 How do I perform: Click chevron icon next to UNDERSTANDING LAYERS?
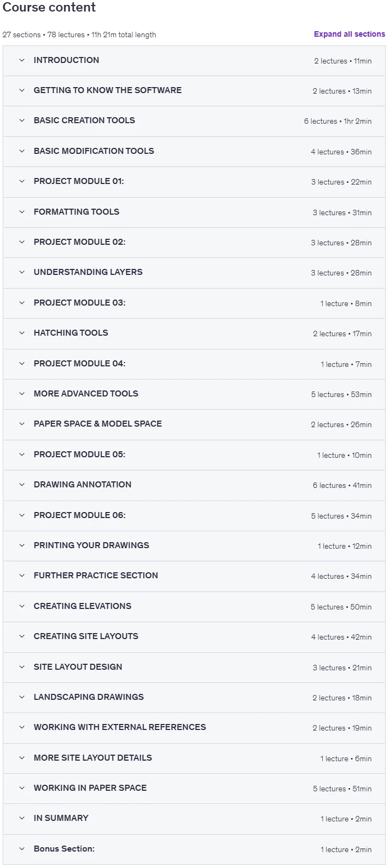tap(22, 272)
